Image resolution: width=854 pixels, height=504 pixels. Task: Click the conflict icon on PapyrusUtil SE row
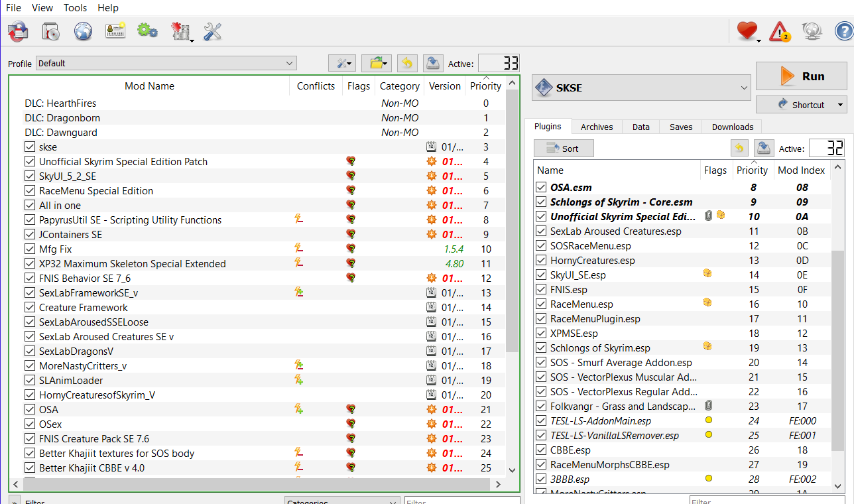click(x=299, y=220)
